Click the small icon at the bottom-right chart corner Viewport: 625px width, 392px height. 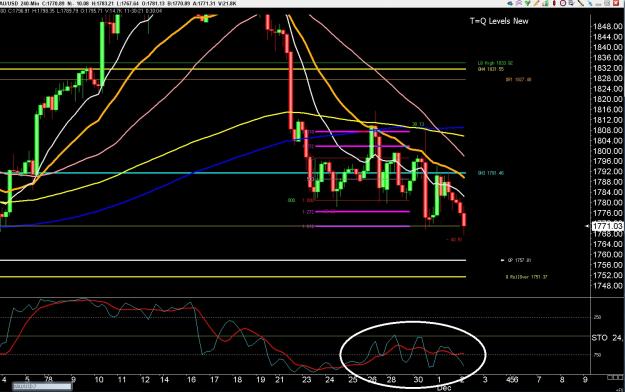click(x=615, y=377)
